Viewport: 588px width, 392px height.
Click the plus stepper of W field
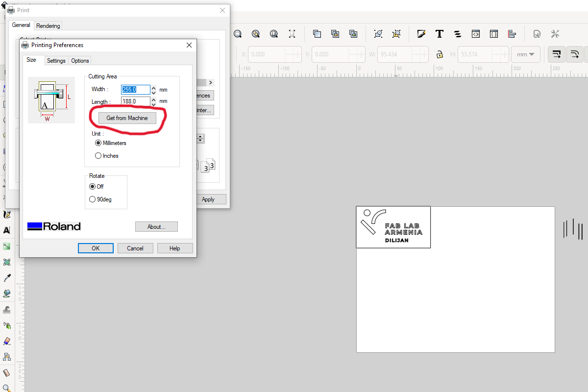point(424,54)
